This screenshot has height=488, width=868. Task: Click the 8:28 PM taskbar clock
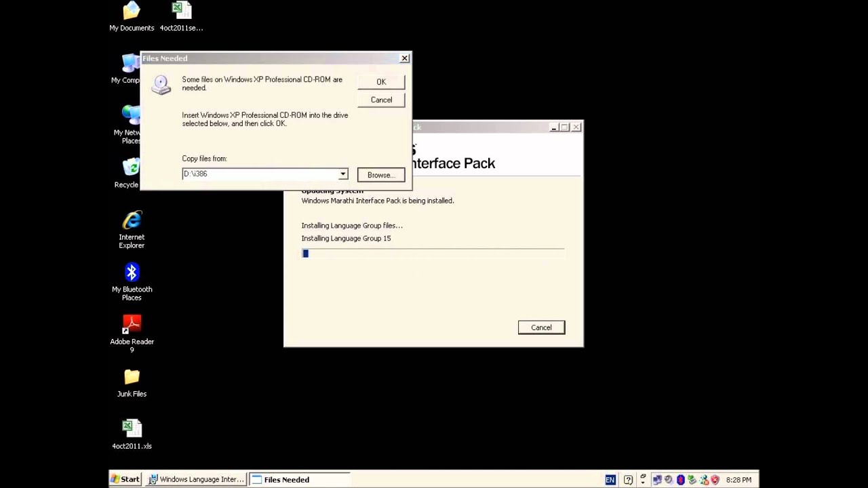pyautogui.click(x=738, y=480)
